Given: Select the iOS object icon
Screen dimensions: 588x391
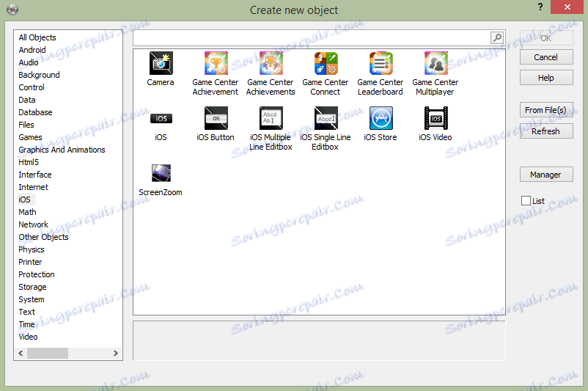Looking at the screenshot, I should click(x=161, y=118).
